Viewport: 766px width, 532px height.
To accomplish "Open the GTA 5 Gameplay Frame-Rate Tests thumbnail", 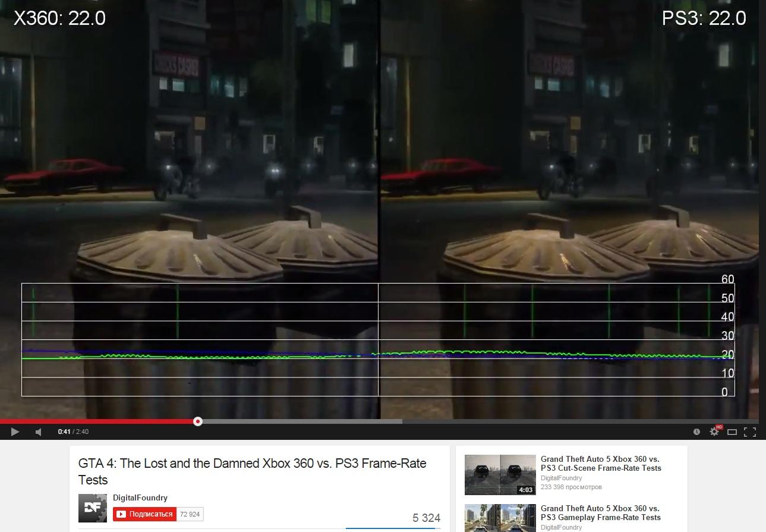I will point(500,518).
